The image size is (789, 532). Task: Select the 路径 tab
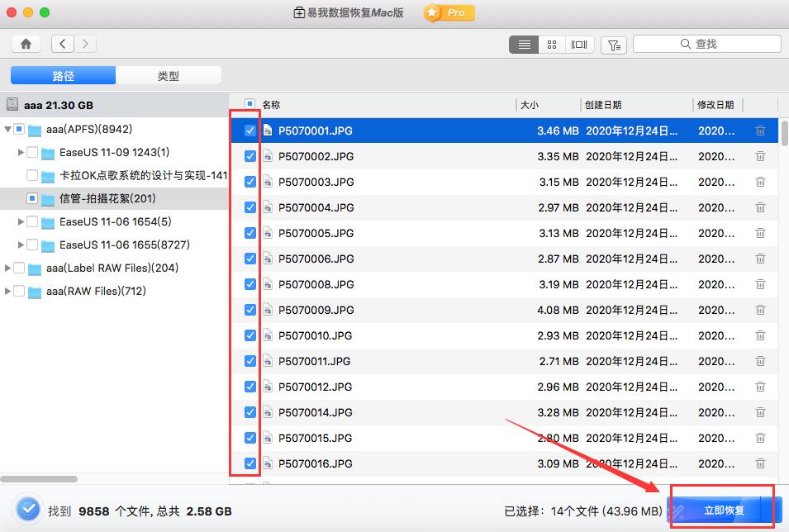click(x=64, y=76)
